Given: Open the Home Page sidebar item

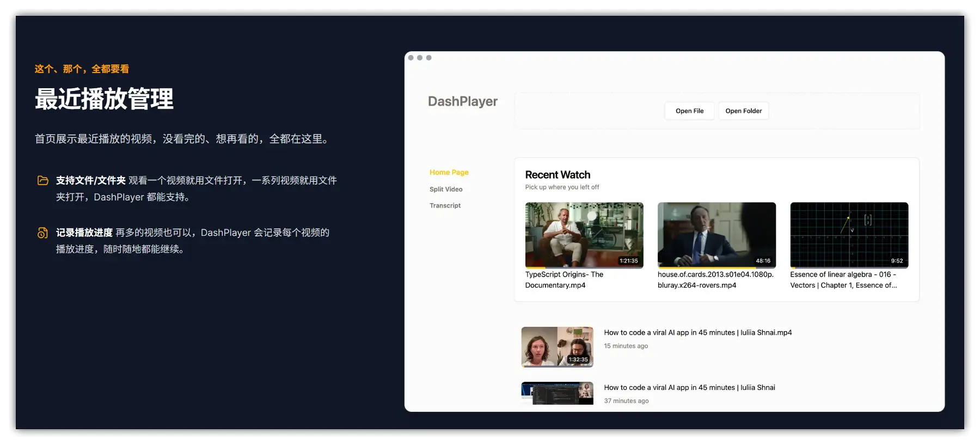Looking at the screenshot, I should [449, 172].
